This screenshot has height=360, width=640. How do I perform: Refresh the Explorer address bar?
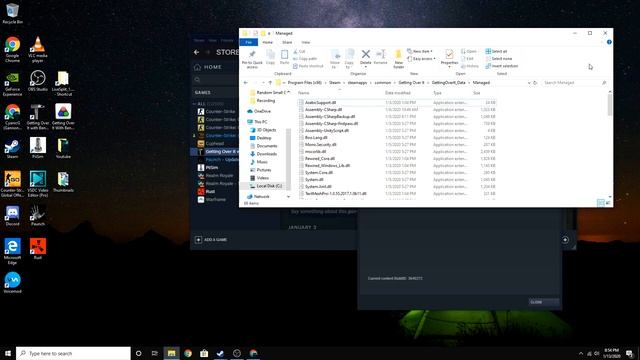tap(535, 83)
